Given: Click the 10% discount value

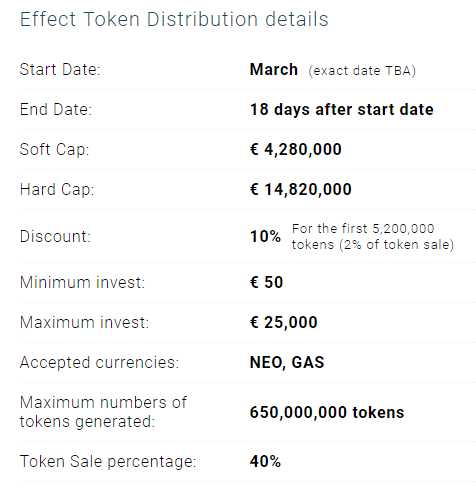Looking at the screenshot, I should point(265,236).
